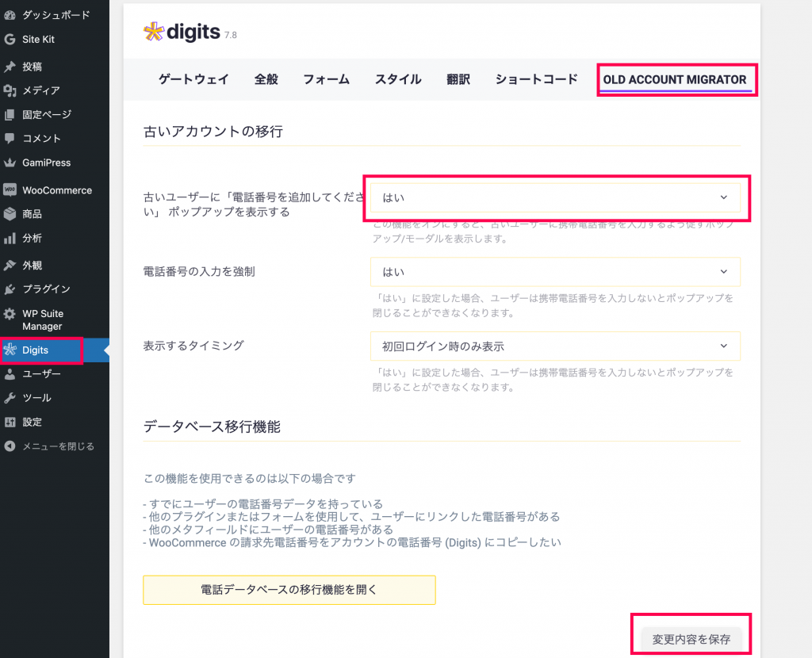Viewport: 812px width, 658px height.
Task: Click the WooCommerce logo icon
Action: [x=10, y=190]
